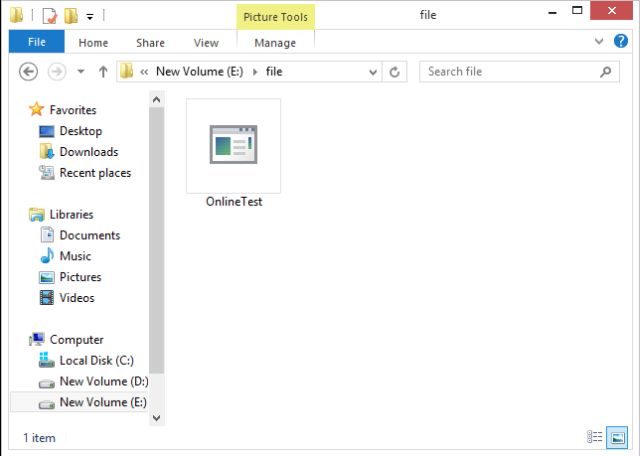Open the address bar history dropdown
This screenshot has height=456, width=640.
[x=373, y=72]
